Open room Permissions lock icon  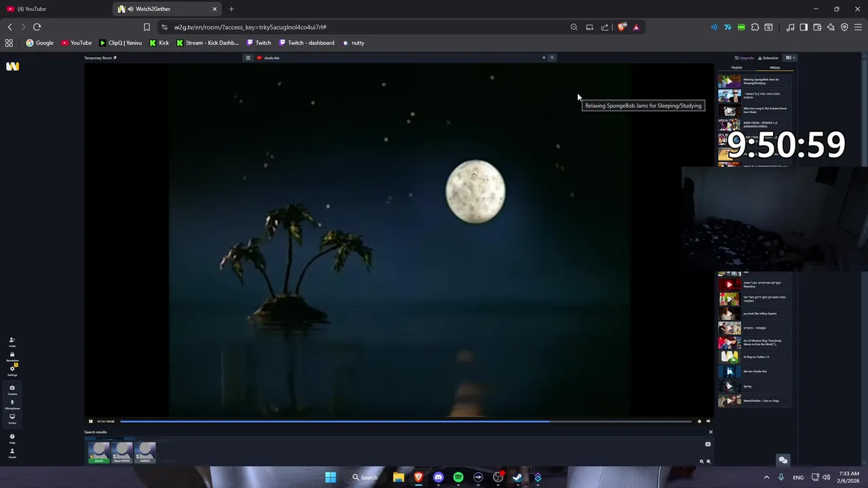tap(12, 357)
